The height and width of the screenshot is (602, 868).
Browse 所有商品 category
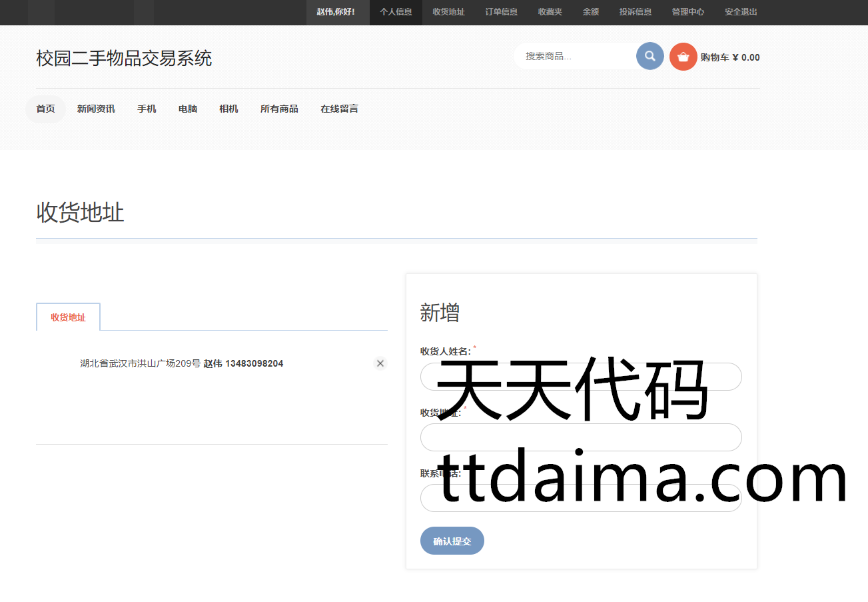[x=279, y=109]
